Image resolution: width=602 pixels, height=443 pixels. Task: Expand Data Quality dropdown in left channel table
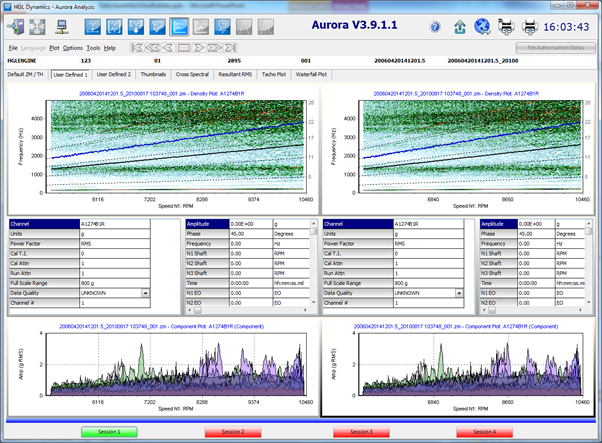pos(147,293)
